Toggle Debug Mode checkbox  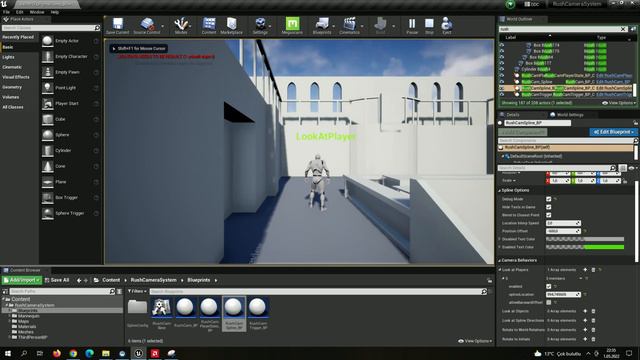549,199
